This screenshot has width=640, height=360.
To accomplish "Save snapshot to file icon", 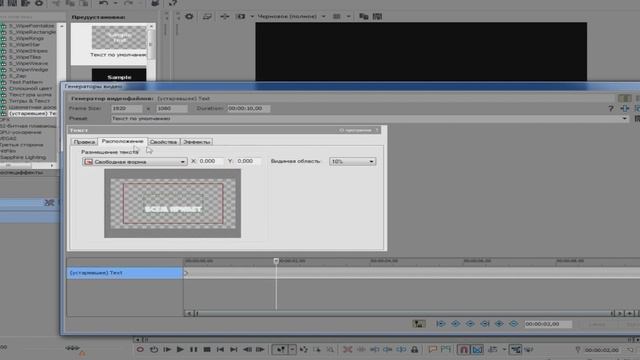I will 378,16.
